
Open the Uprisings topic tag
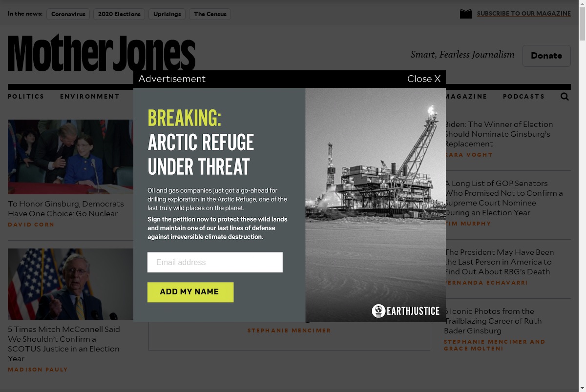coord(167,14)
